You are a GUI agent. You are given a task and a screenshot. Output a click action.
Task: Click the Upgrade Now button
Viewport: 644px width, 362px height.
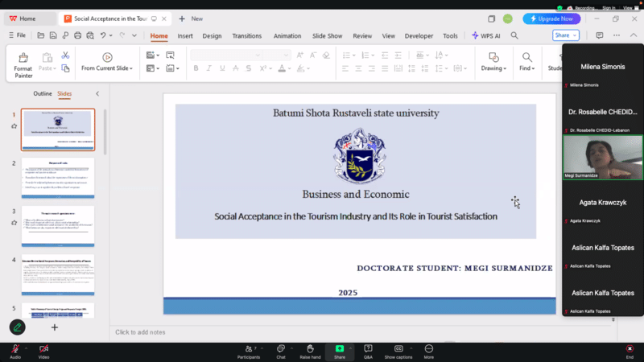551,19
